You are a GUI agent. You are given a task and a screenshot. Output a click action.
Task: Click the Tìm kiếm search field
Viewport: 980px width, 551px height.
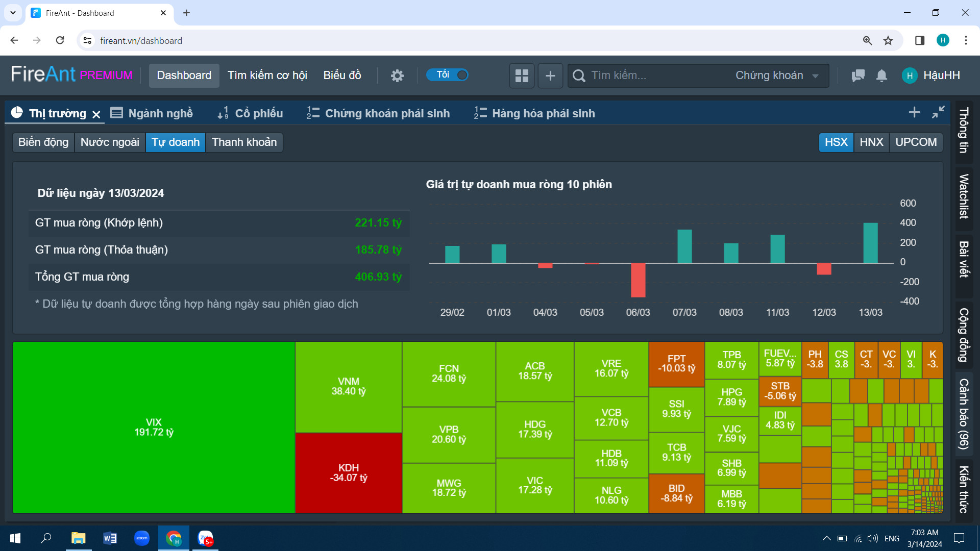(x=653, y=76)
